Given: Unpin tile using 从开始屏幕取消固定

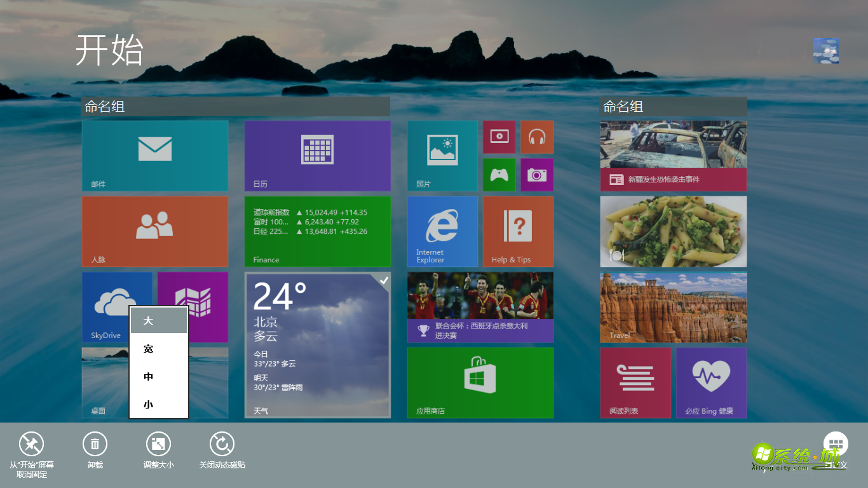Looking at the screenshot, I should (32, 444).
